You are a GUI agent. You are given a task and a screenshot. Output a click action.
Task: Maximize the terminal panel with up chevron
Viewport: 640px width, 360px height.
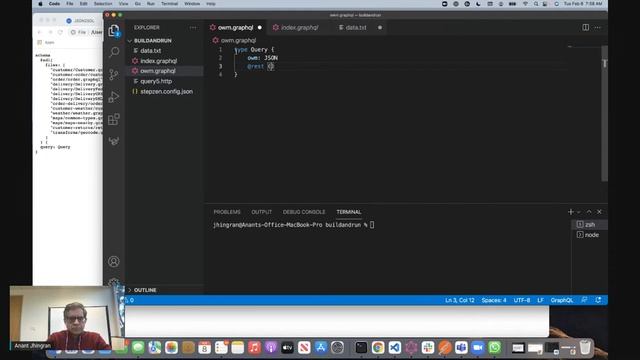[589, 211]
